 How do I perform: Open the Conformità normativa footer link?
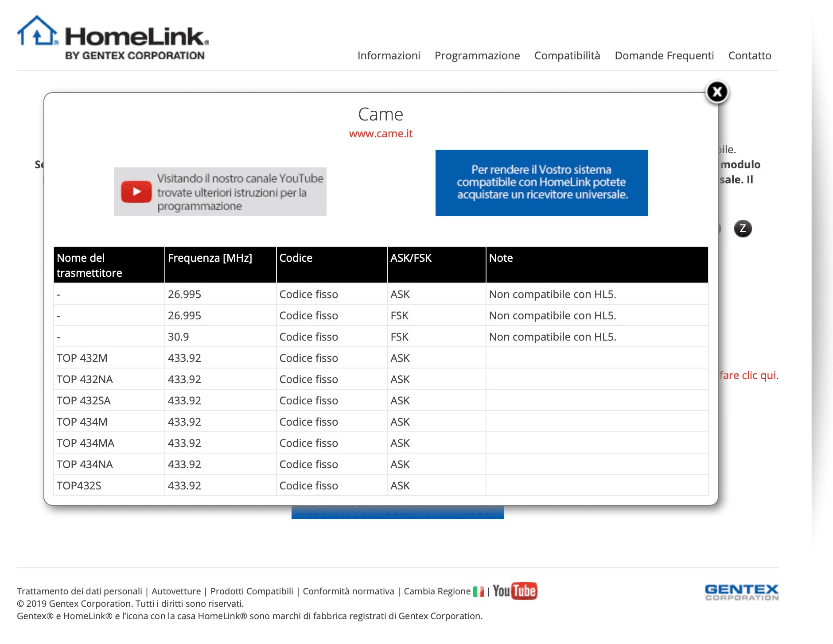348,591
